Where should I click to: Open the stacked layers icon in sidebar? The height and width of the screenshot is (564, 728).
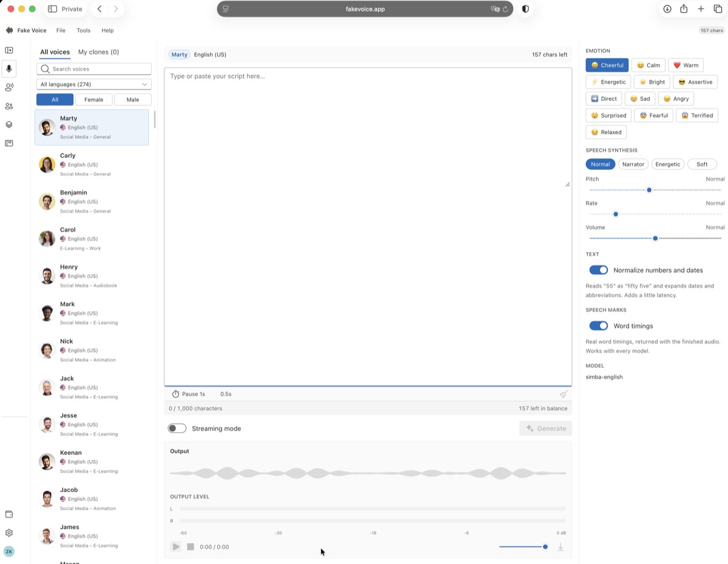coord(9,124)
